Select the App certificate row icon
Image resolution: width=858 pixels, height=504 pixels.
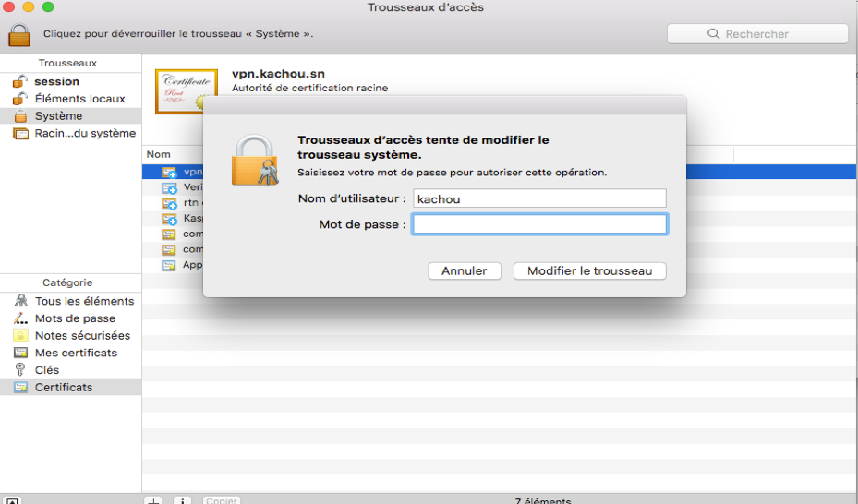click(x=168, y=265)
